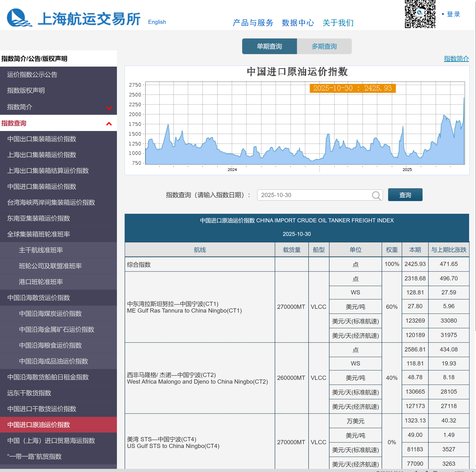Click the 登录 login link
476x472 pixels.
click(453, 14)
